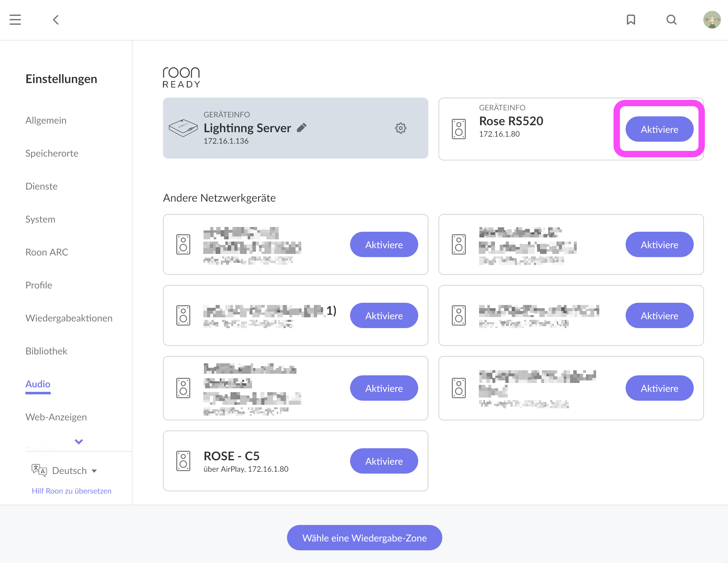728x563 pixels.
Task: Select the Audio settings tab
Action: (x=38, y=384)
